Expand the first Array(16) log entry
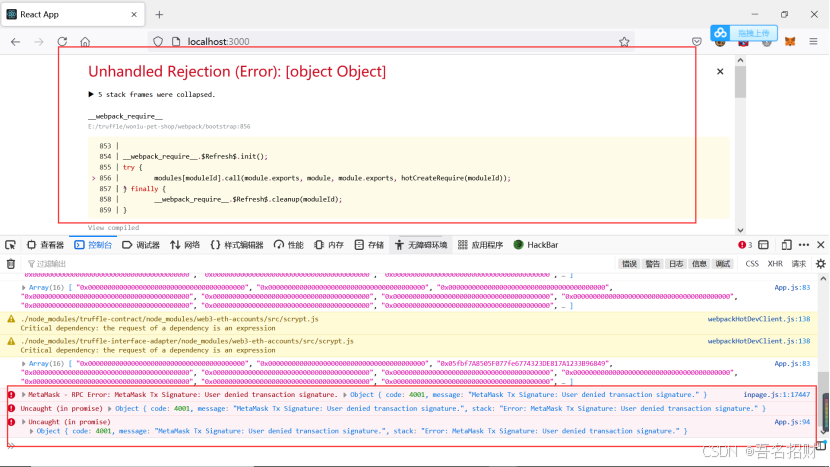 click(x=23, y=288)
